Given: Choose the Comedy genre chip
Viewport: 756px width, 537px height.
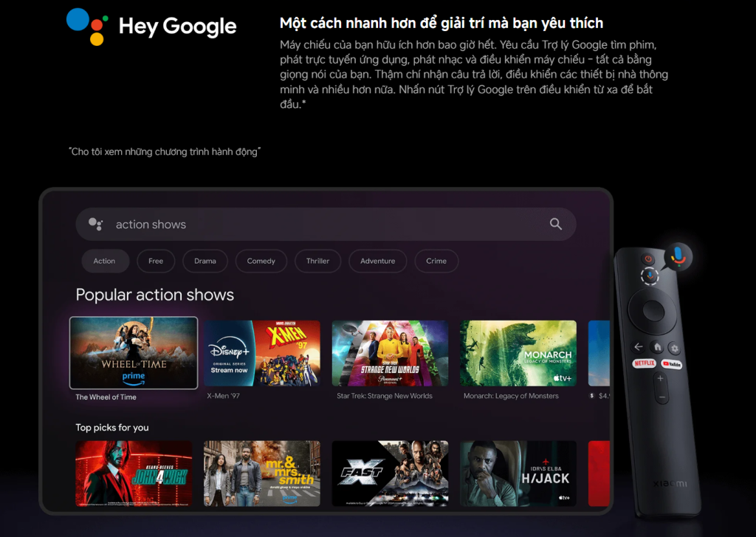Looking at the screenshot, I should 261,261.
